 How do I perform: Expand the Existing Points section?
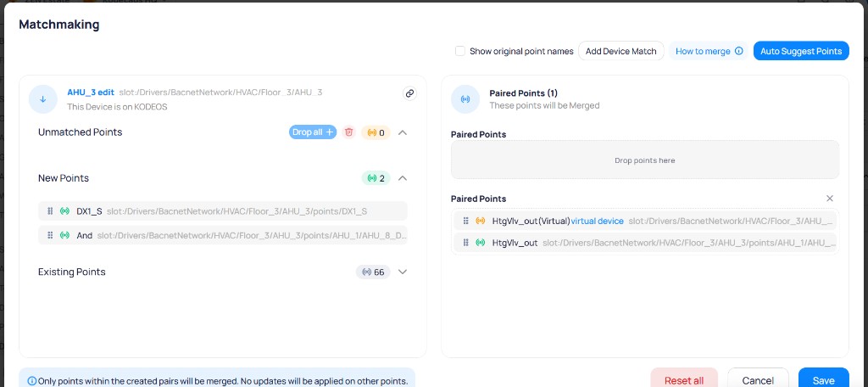click(403, 272)
